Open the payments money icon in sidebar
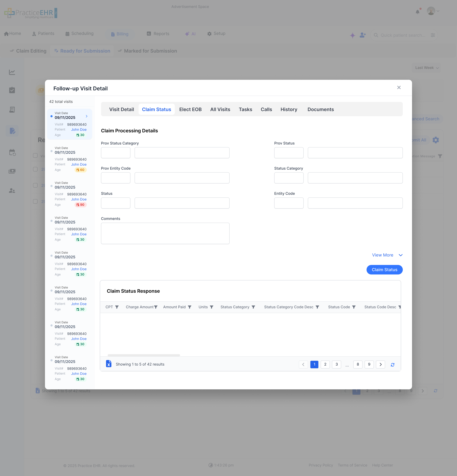Image resolution: width=457 pixels, height=476 pixels. tap(12, 171)
